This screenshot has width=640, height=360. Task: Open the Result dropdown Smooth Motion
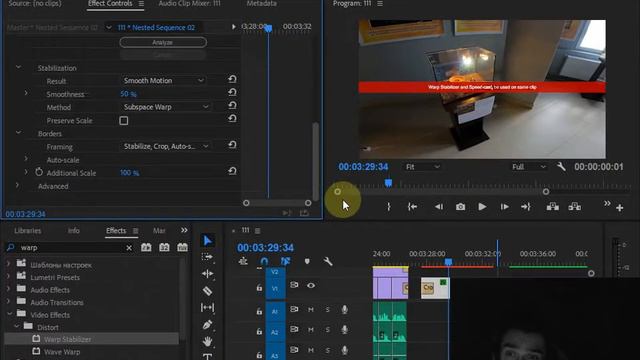coord(163,80)
